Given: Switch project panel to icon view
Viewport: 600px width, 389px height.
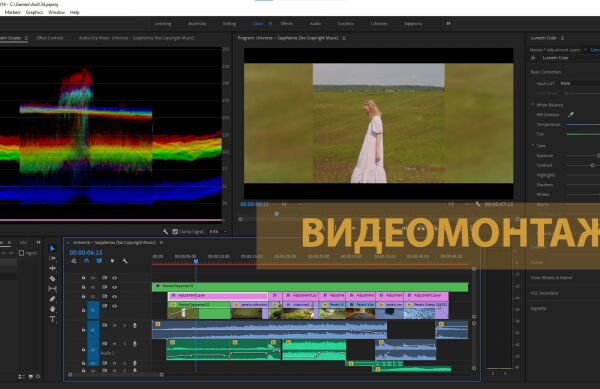Looking at the screenshot, I should click(x=31, y=377).
